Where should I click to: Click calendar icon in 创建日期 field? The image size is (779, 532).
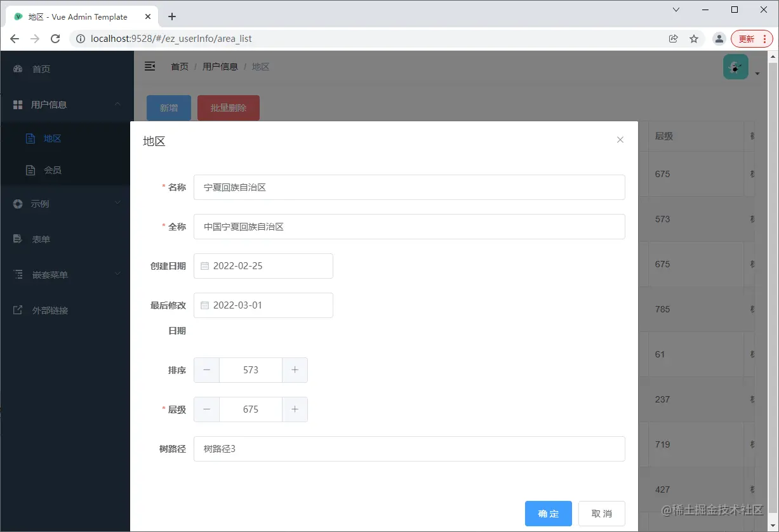(204, 266)
